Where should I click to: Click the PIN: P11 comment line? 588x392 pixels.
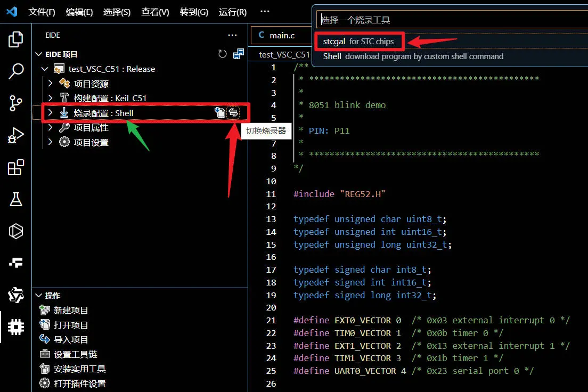point(329,130)
